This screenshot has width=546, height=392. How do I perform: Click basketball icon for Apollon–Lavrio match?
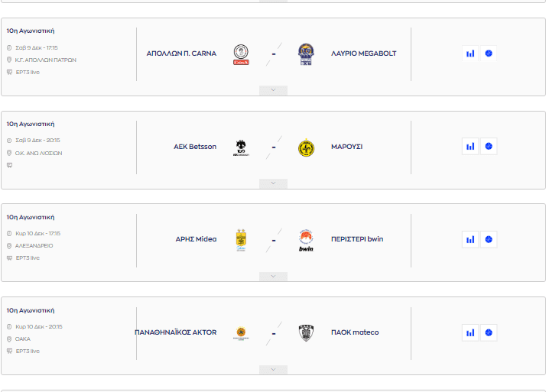[x=489, y=53]
